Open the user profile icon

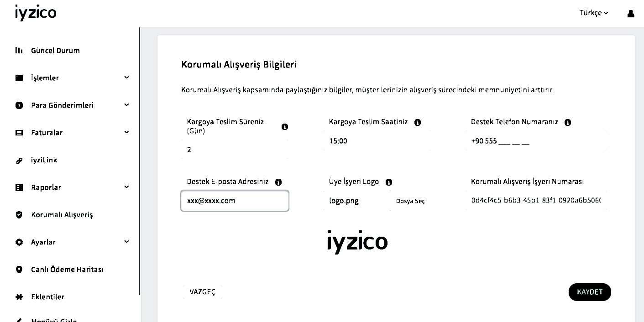pyautogui.click(x=631, y=13)
